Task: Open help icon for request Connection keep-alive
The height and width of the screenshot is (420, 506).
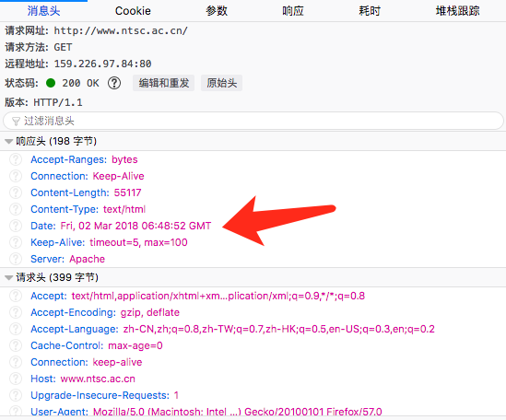Action: [16, 362]
